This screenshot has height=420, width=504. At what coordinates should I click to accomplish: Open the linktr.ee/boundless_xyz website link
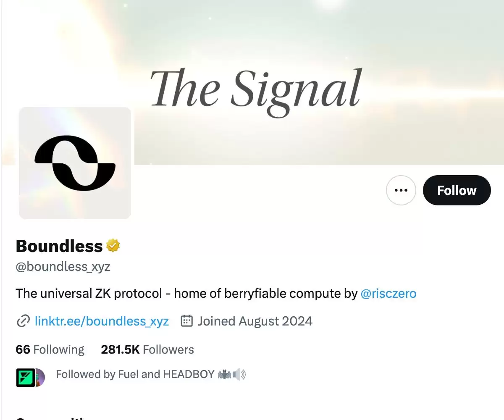[x=102, y=321]
